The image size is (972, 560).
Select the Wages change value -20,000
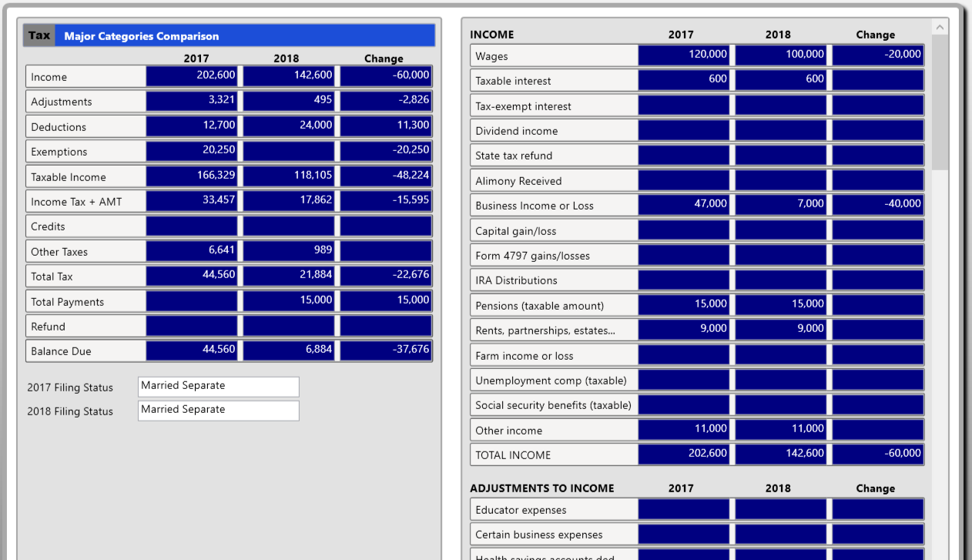[x=878, y=55]
